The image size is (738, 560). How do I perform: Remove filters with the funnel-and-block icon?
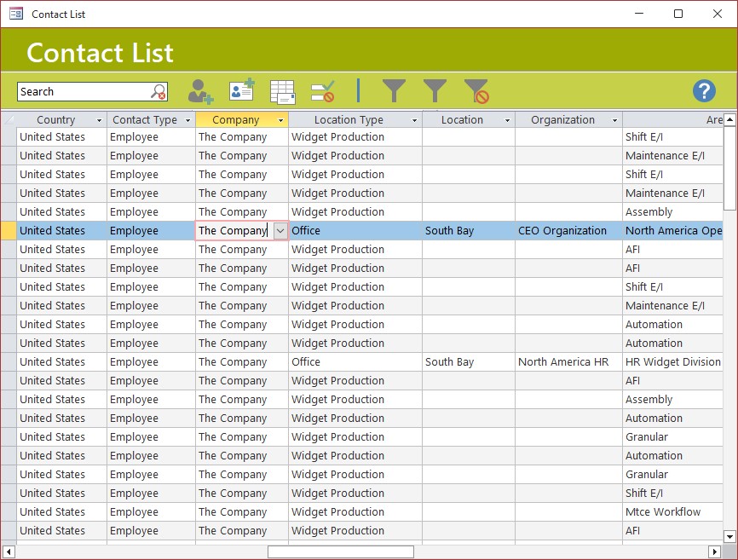coord(476,91)
